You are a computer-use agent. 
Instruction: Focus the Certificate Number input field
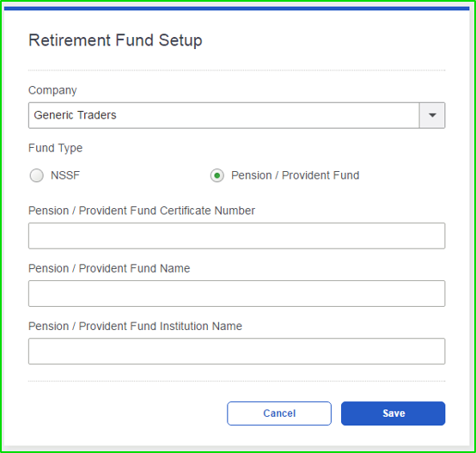pos(237,236)
